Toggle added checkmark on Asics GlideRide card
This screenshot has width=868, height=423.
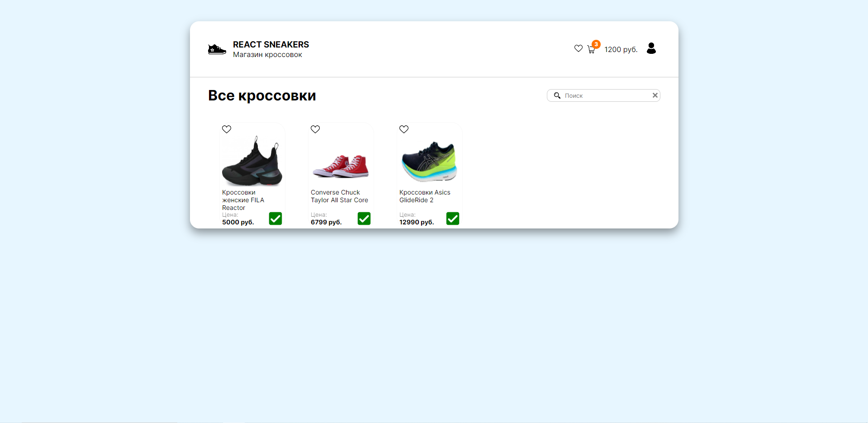click(453, 219)
